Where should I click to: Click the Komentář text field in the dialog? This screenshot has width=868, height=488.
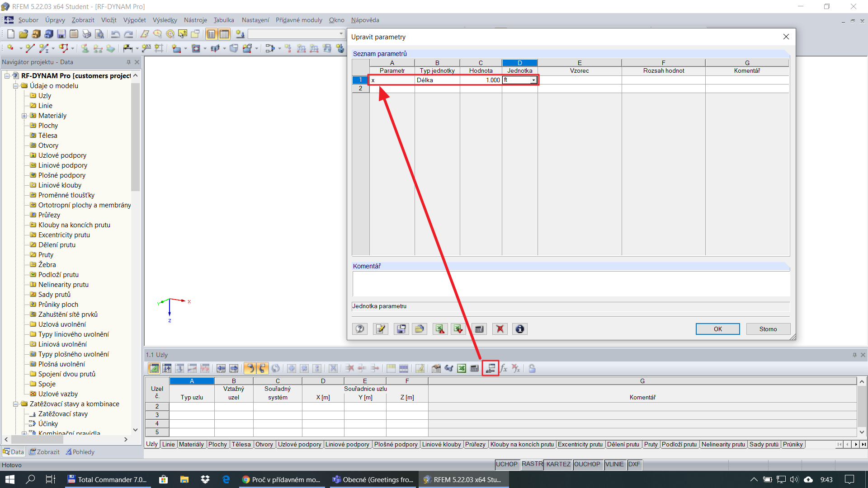point(571,283)
